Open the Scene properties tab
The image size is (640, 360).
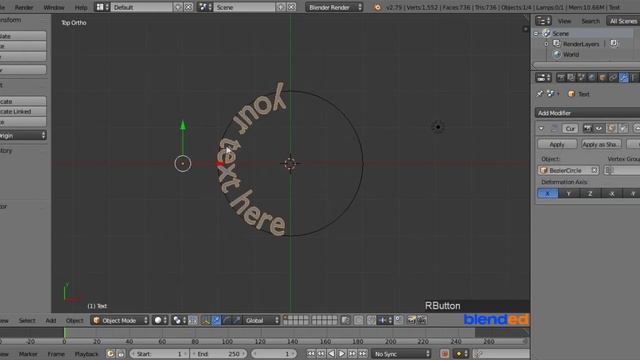click(x=581, y=78)
